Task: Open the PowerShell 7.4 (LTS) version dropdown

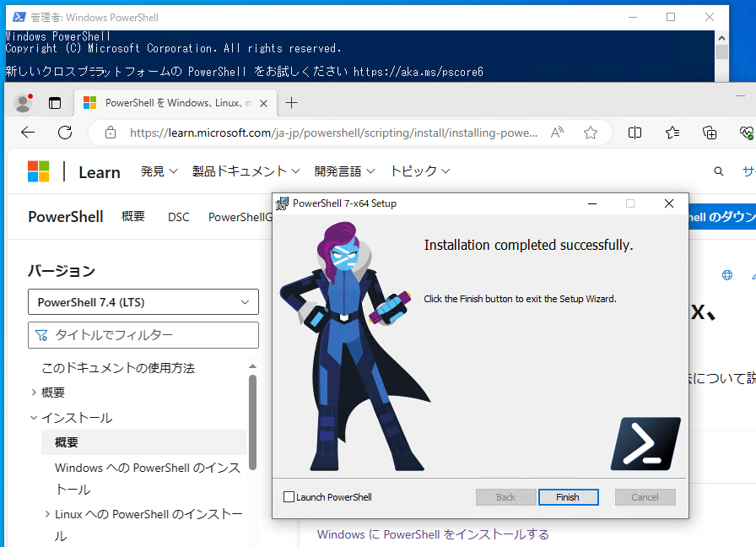Action: pos(143,301)
